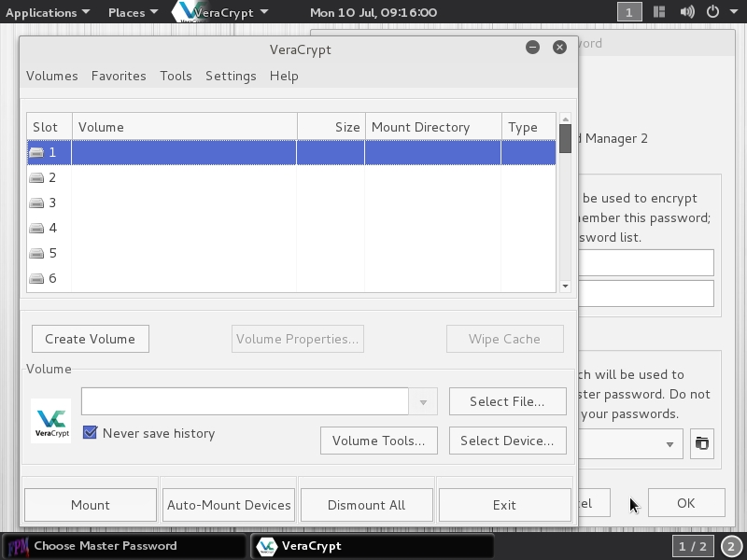This screenshot has width=747, height=560.
Task: Click the first password field behind VeraCrypt
Action: coord(646,262)
